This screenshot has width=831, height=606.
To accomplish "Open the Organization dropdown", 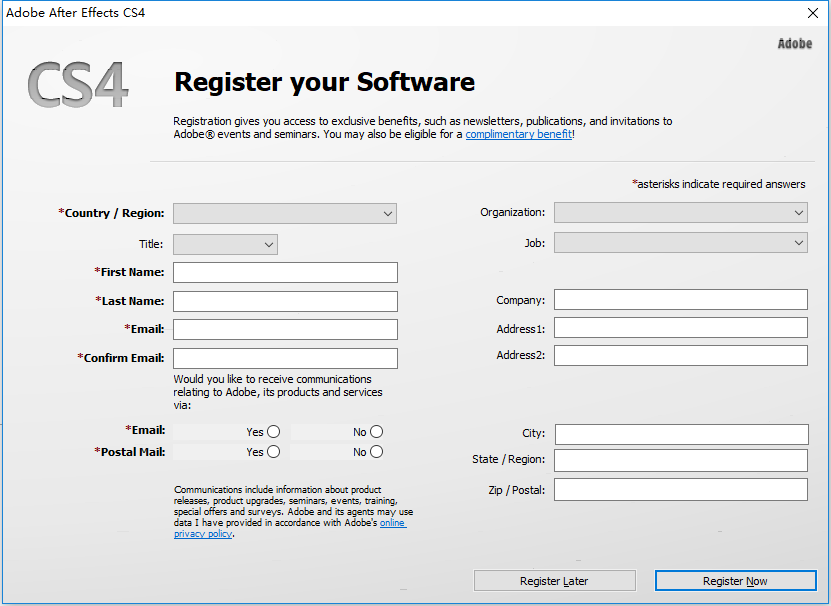I will tap(680, 213).
